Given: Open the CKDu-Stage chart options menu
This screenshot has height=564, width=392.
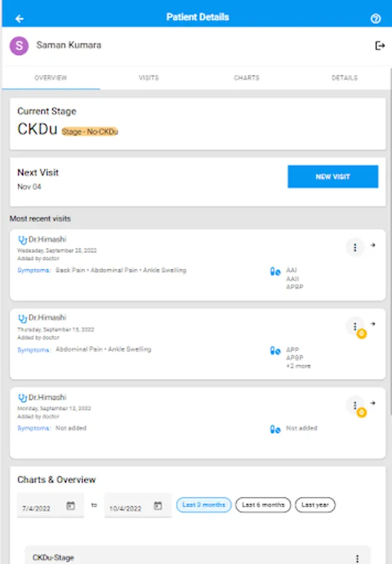Looking at the screenshot, I should point(358,558).
